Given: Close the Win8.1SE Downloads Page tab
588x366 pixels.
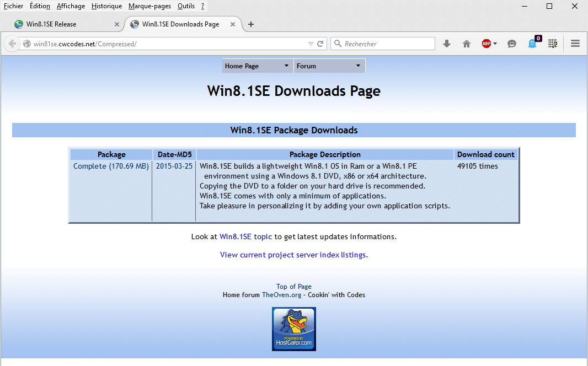Looking at the screenshot, I should [233, 24].
